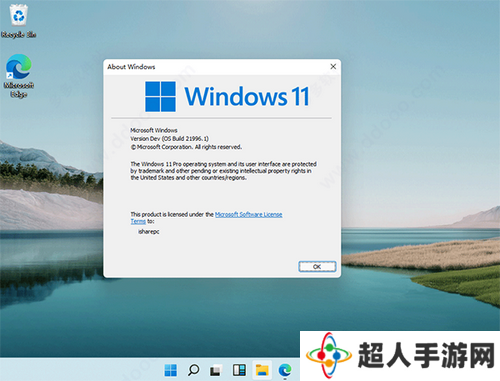Click the 'Windows 11 Pro operating system' paragraph
The image size is (500, 381).
[x=223, y=171]
